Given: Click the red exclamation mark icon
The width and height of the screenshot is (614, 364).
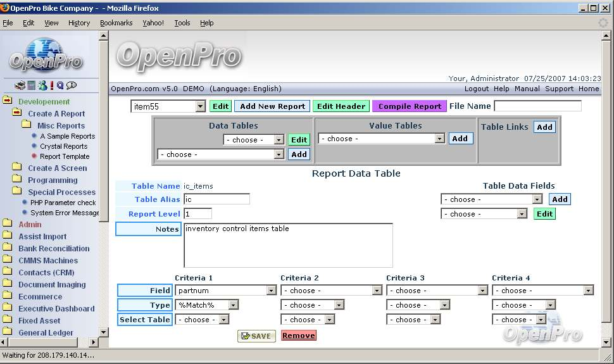Looking at the screenshot, I should tap(52, 85).
